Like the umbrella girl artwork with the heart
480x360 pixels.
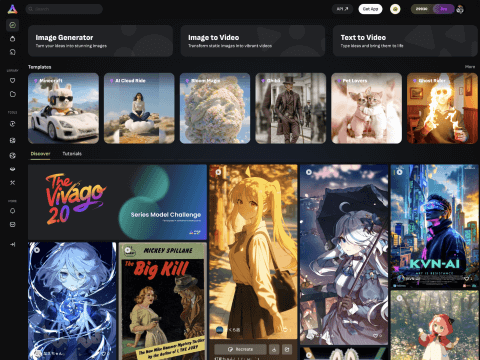click(x=376, y=336)
